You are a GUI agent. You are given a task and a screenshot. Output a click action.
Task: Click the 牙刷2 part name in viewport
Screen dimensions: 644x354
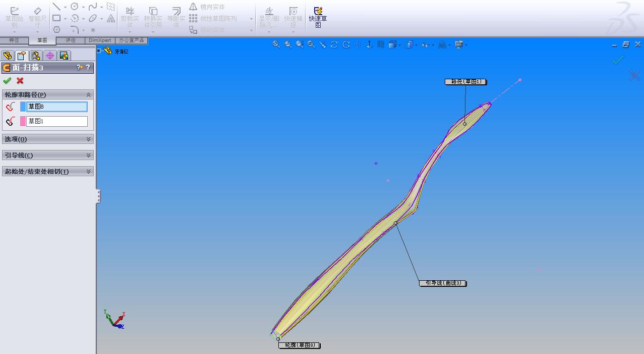click(122, 51)
